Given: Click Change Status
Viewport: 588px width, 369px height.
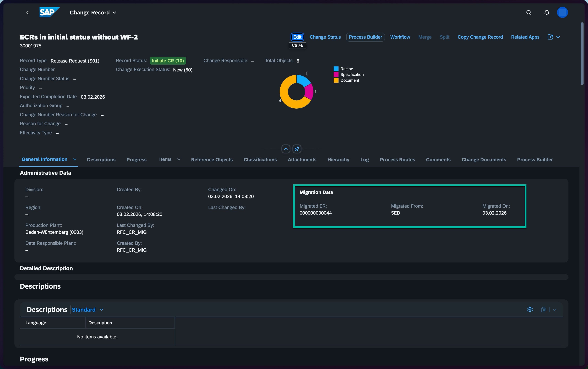Looking at the screenshot, I should click(325, 37).
